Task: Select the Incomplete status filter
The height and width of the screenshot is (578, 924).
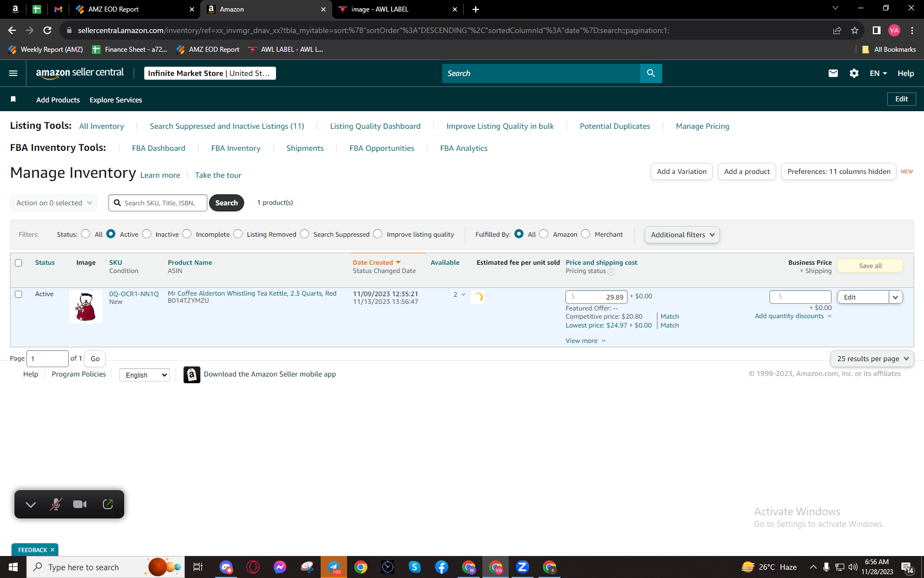Action: click(187, 234)
